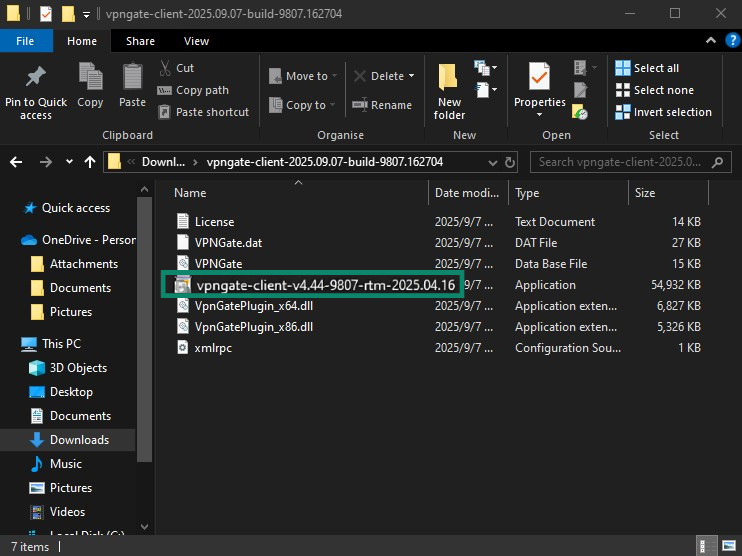Collapse the ribbon with the chevron
The height and width of the screenshot is (556, 742).
point(710,41)
